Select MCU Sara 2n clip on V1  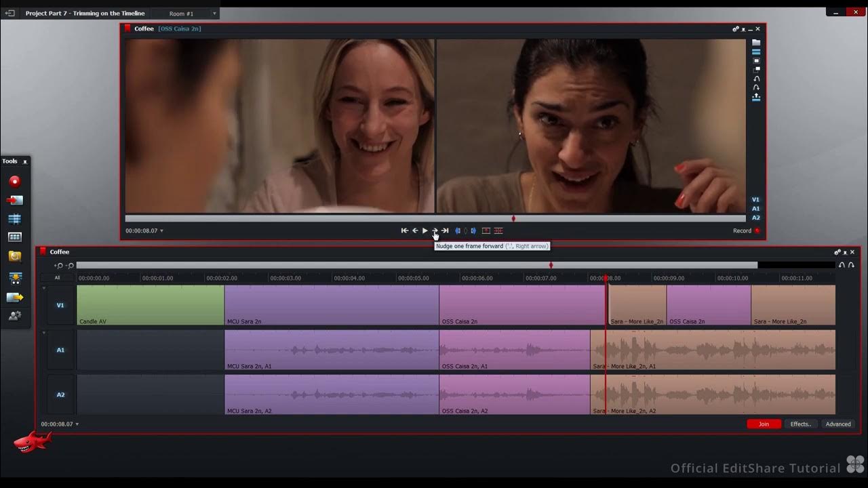pos(332,305)
